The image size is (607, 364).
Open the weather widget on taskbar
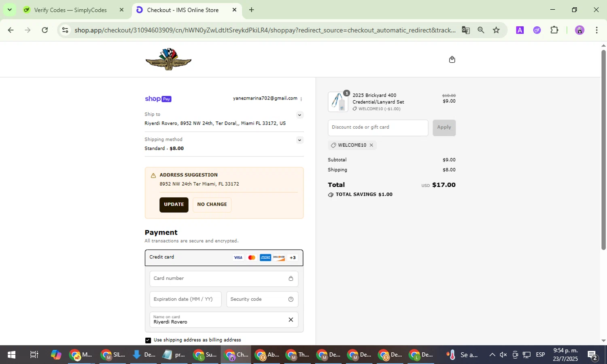tap(462, 355)
